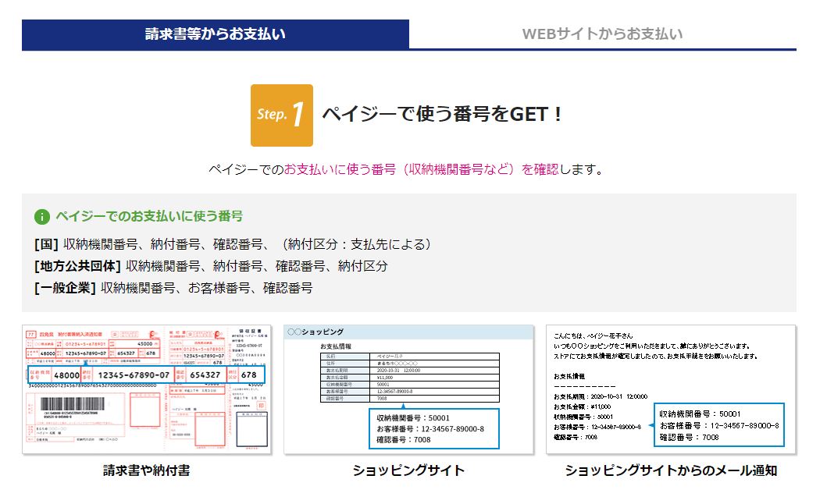This screenshot has height=504, width=827.
Task: Click the blue callout in email sample
Action: [718, 425]
